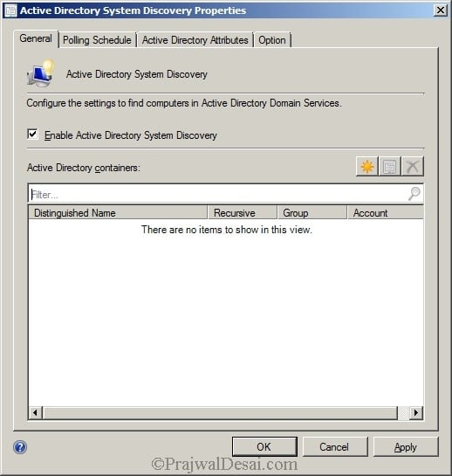
Task: Click the title bar window icon
Action: click(10, 10)
